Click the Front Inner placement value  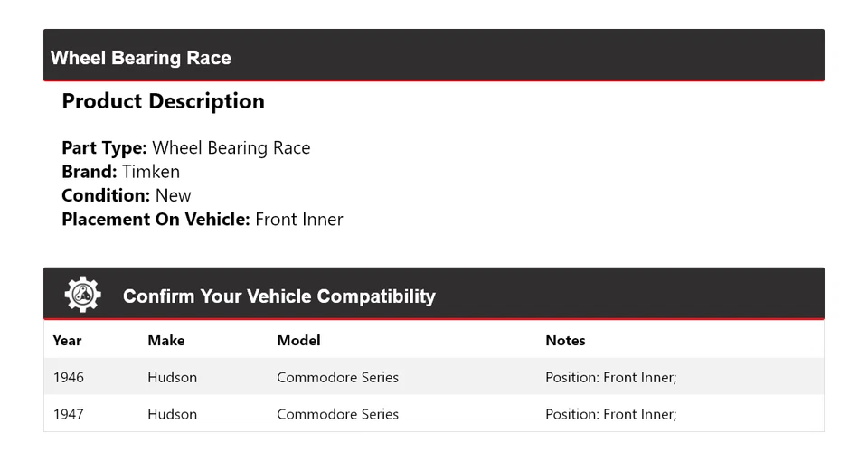pos(299,219)
